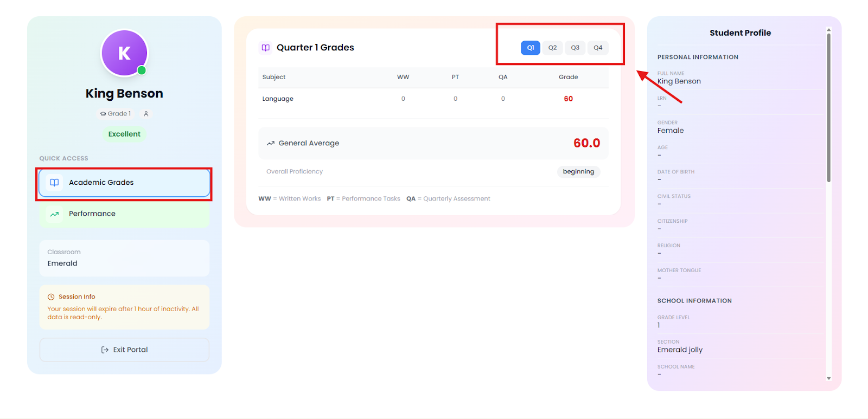Open the Performance quick access item

click(x=124, y=214)
